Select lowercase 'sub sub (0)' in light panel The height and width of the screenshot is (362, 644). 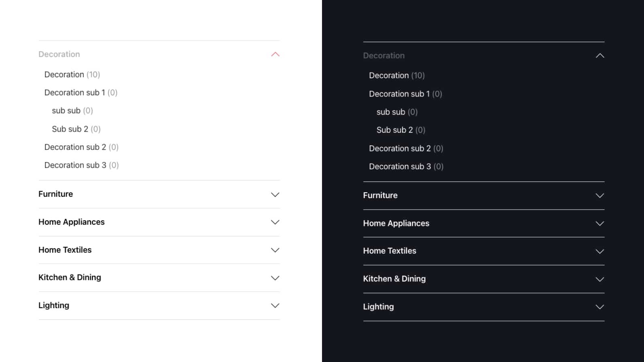click(73, 111)
